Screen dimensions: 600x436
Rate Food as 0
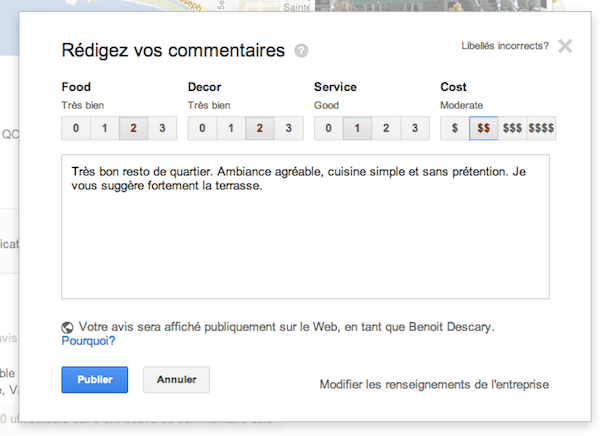click(76, 128)
